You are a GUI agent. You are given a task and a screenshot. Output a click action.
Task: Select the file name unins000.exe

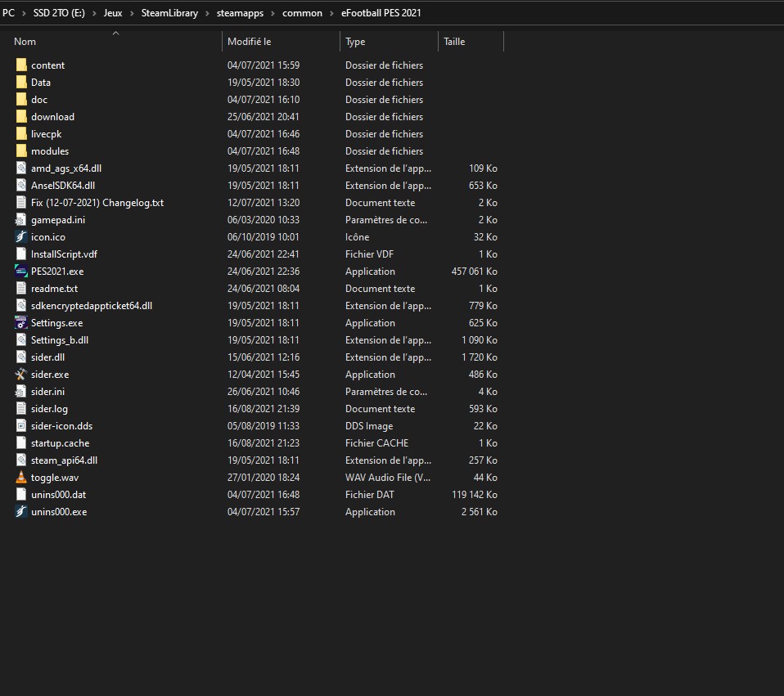click(x=59, y=512)
